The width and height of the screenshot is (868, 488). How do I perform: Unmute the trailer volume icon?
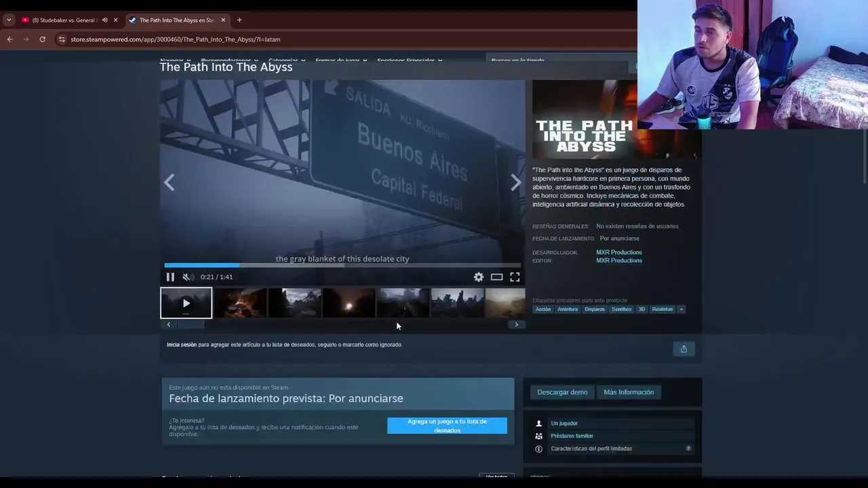click(188, 277)
